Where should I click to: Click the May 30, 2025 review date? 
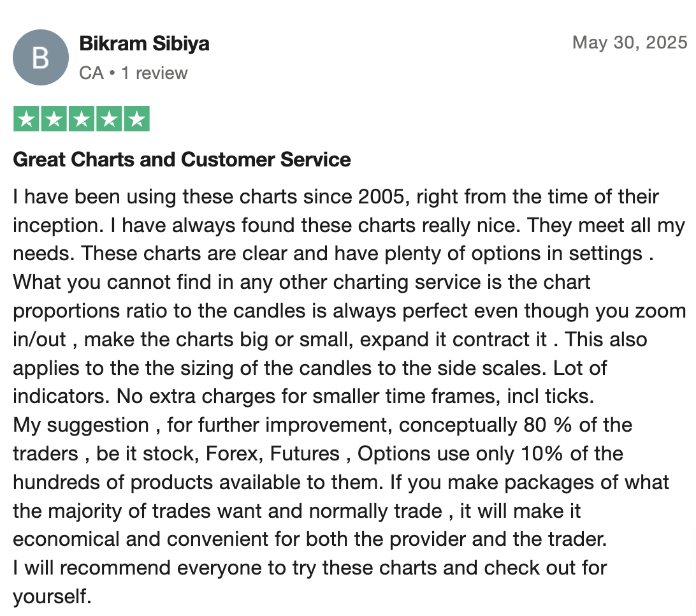coord(630,43)
